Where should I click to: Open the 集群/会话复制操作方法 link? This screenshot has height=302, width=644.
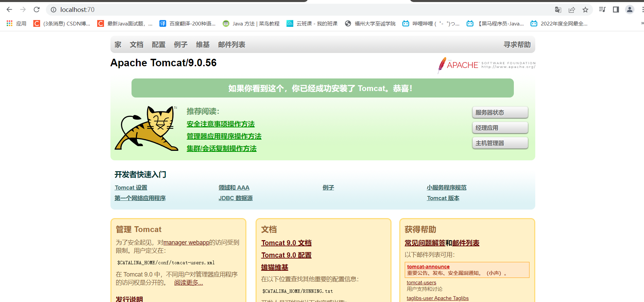tap(222, 148)
